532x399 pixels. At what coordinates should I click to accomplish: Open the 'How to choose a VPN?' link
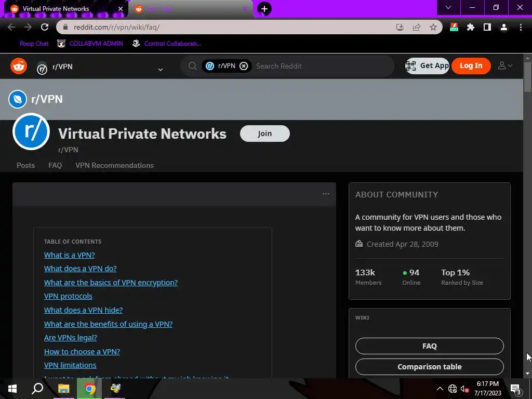pyautogui.click(x=82, y=352)
